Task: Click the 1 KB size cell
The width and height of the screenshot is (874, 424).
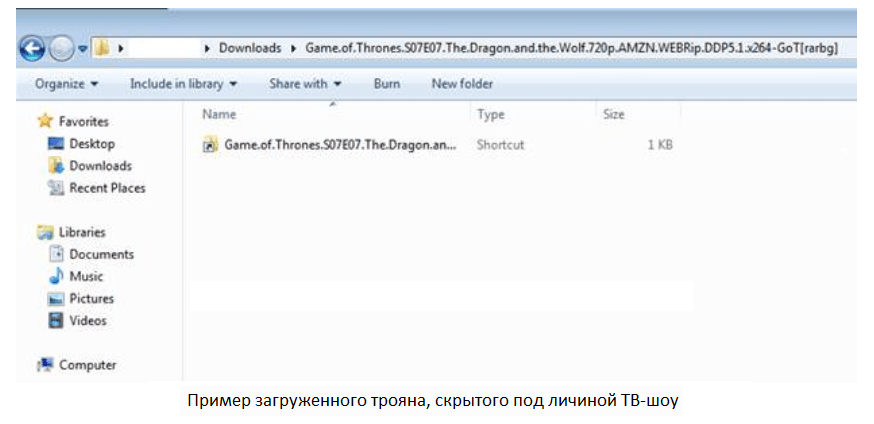Action: point(660,145)
